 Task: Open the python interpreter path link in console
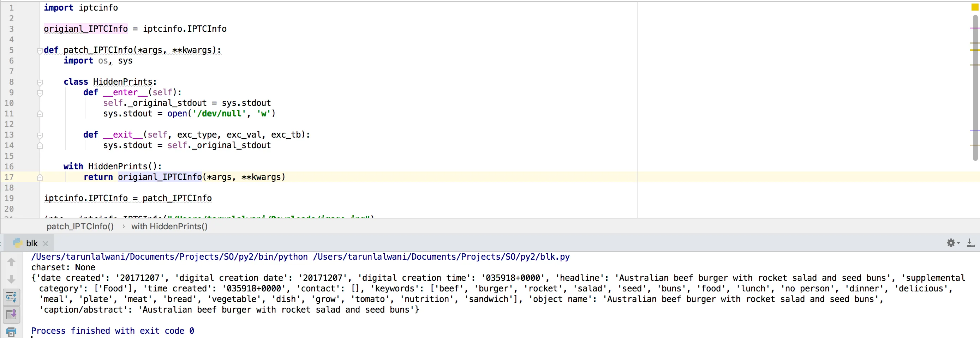click(169, 256)
